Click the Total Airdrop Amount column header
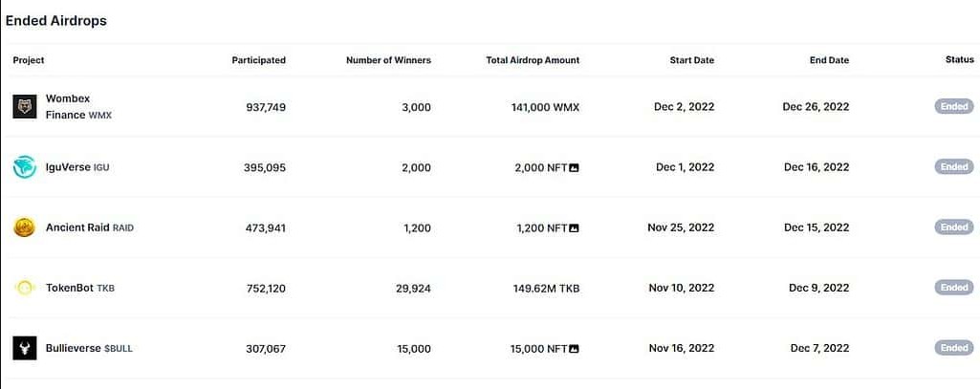This screenshot has height=389, width=980. [533, 60]
